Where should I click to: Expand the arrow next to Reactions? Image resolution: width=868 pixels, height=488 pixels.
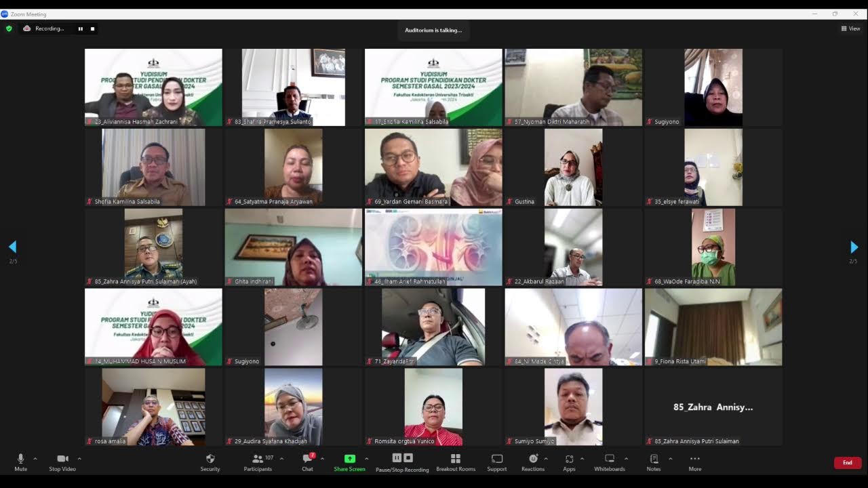[x=546, y=459]
